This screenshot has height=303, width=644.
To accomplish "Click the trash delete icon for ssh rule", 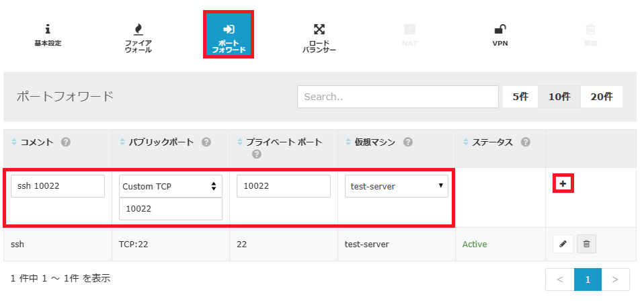I will pos(586,245).
